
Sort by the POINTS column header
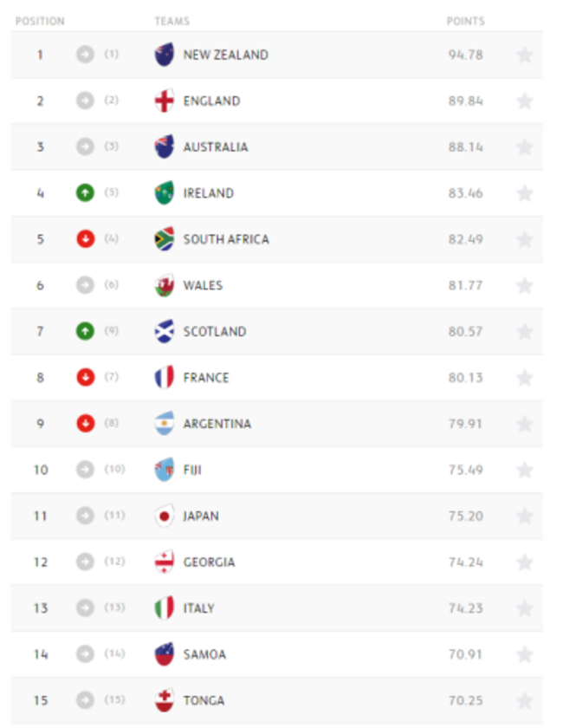(x=465, y=21)
